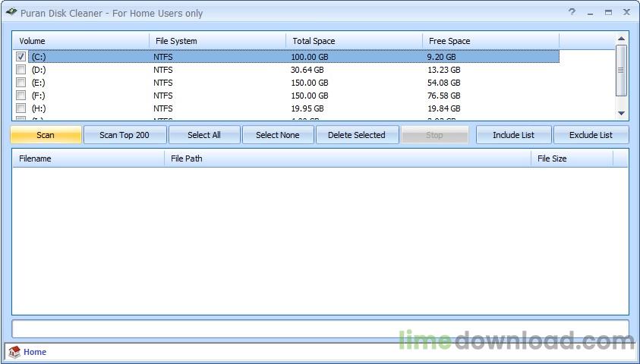Open help via the question mark icon
This screenshot has height=364, width=640.
572,12
